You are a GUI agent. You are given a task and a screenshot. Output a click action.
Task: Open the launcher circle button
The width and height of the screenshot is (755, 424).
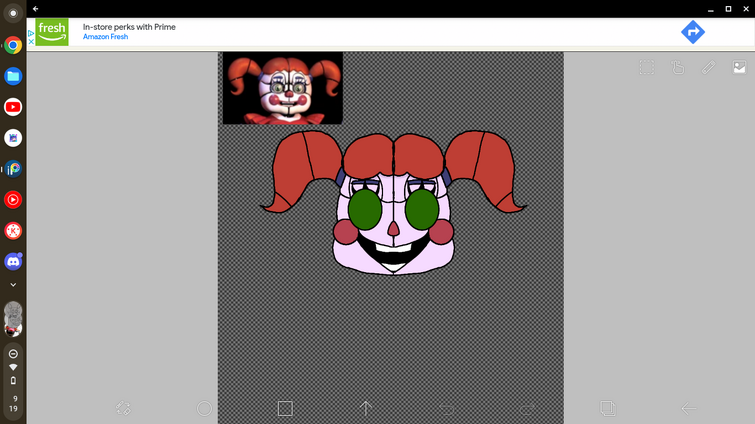pyautogui.click(x=13, y=13)
